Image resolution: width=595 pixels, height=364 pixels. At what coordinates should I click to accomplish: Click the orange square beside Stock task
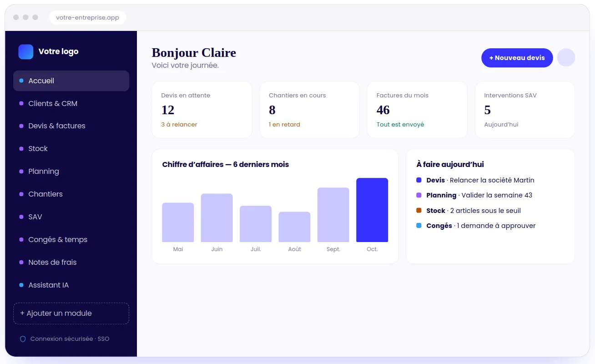click(419, 211)
